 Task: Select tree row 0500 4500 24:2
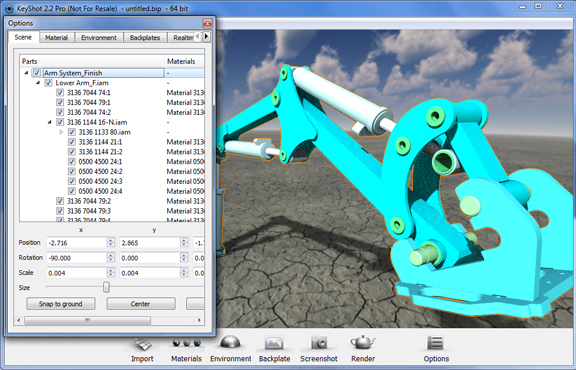point(100,172)
